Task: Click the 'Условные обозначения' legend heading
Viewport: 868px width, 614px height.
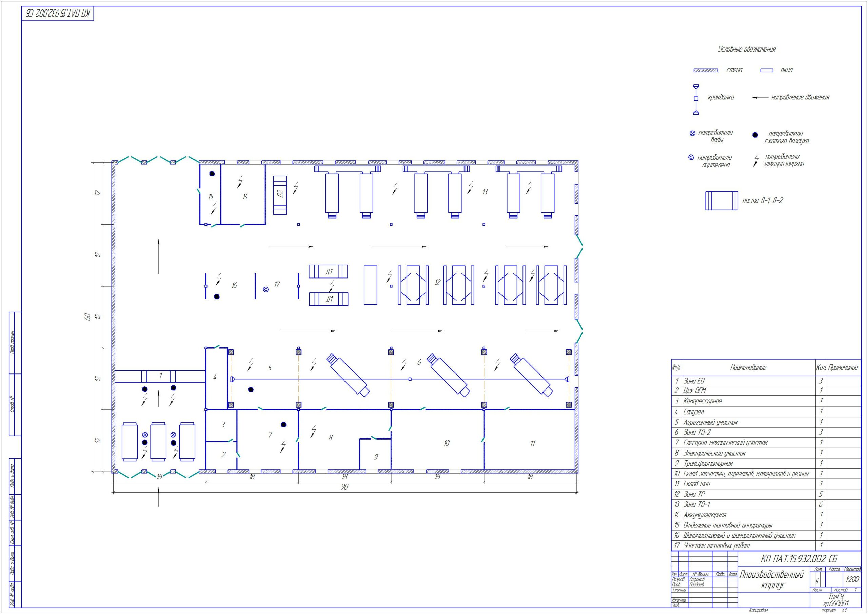Action: (747, 49)
